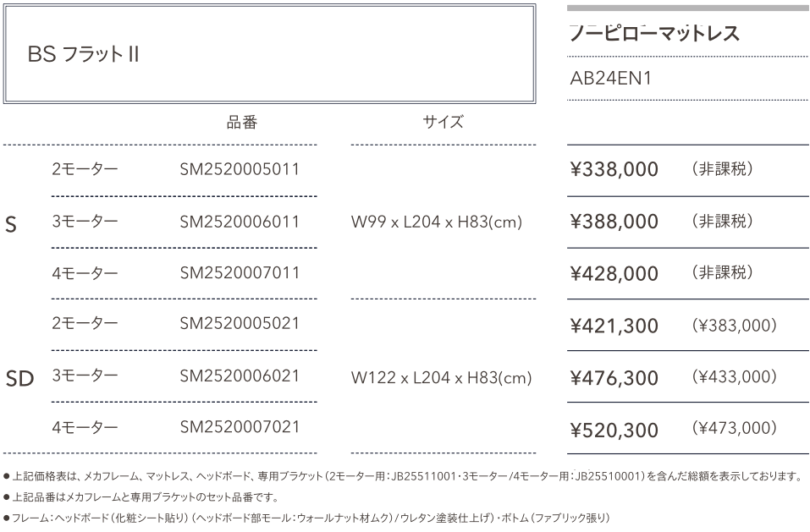
Task: Click the W99 x L204 x H83(cm) size
Action: coord(436,222)
